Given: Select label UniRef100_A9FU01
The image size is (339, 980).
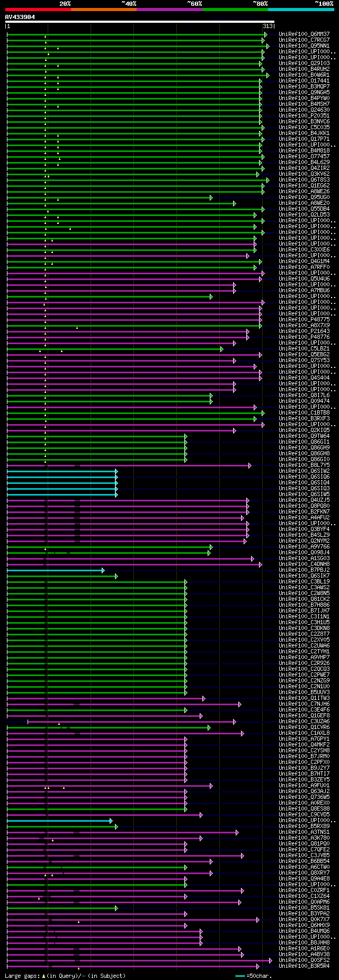Looking at the screenshot, I should [304, 786].
